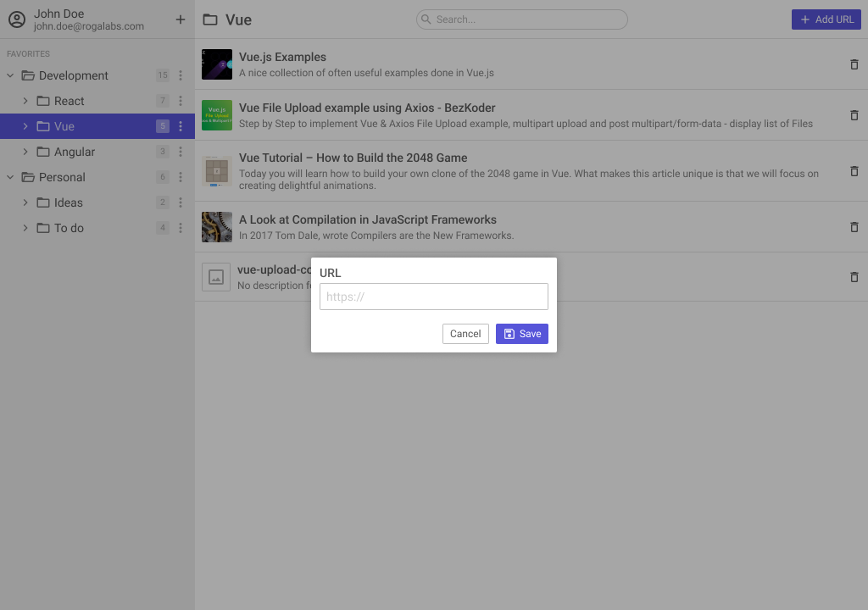This screenshot has width=868, height=610.
Task: Click the folder icon beside the Vue heading
Action: click(210, 20)
